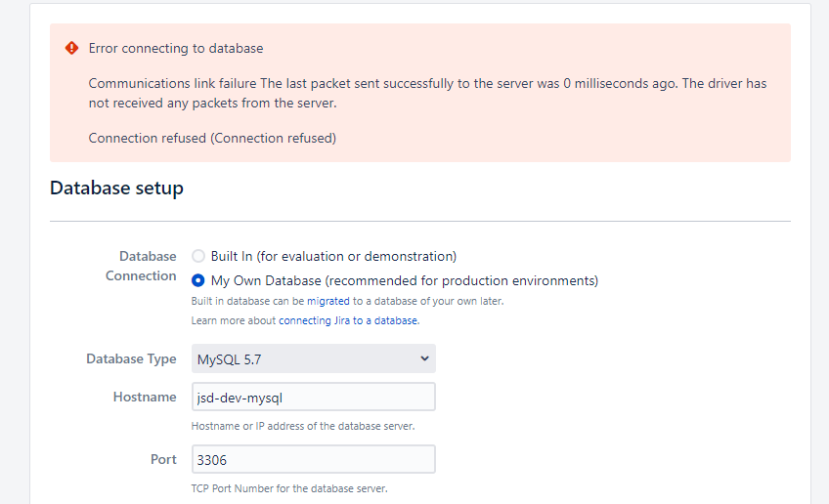This screenshot has width=829, height=504.
Task: Click the 'Port' field label
Action: pyautogui.click(x=163, y=459)
